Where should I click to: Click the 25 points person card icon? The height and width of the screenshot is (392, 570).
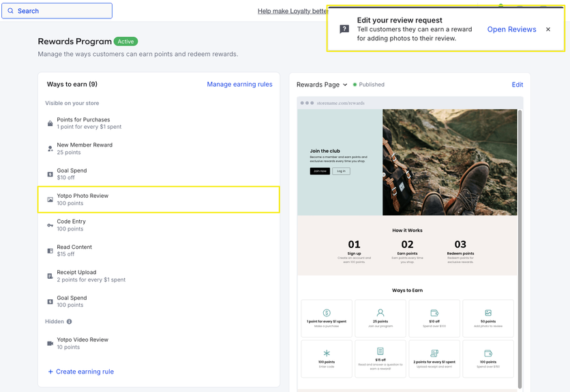point(380,313)
